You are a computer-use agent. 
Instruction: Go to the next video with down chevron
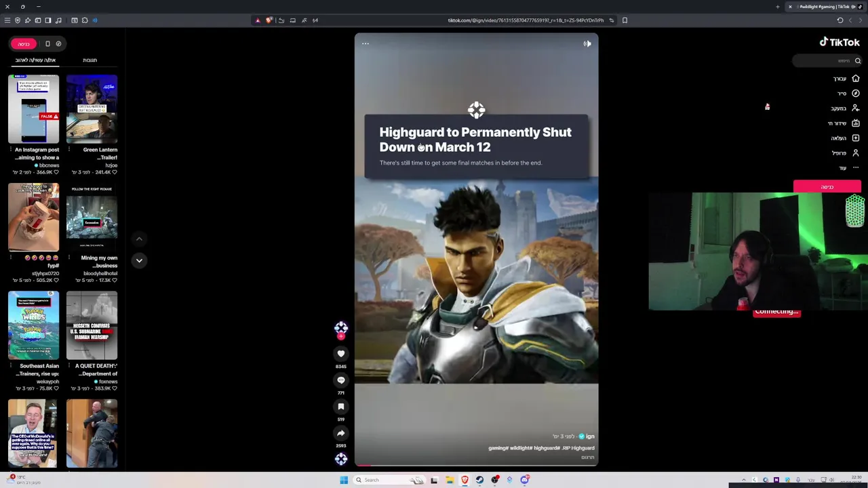tap(139, 260)
